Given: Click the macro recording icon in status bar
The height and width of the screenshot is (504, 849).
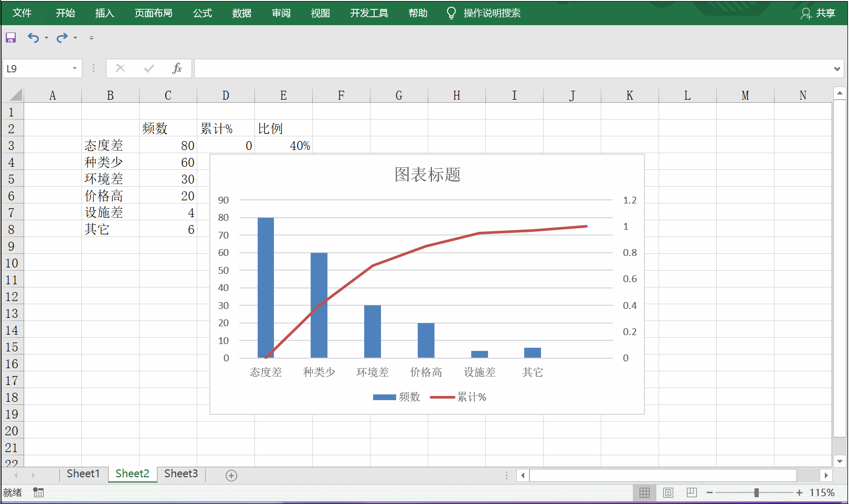Looking at the screenshot, I should click(38, 492).
